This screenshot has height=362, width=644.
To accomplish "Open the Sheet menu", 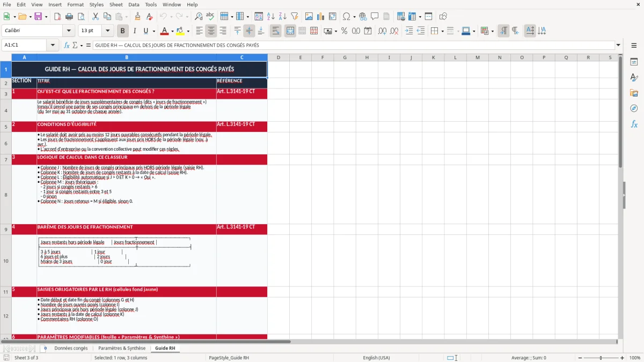I will [116, 4].
